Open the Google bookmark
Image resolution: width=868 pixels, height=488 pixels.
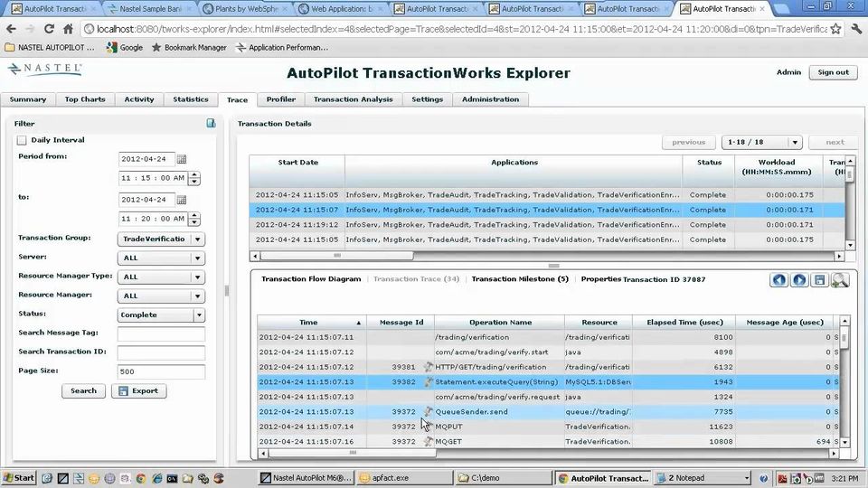coord(125,48)
